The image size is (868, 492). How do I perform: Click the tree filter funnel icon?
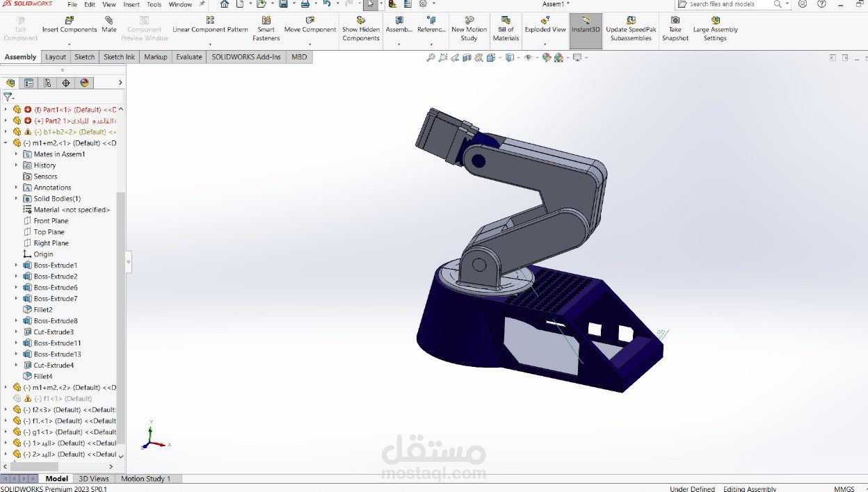pos(8,97)
